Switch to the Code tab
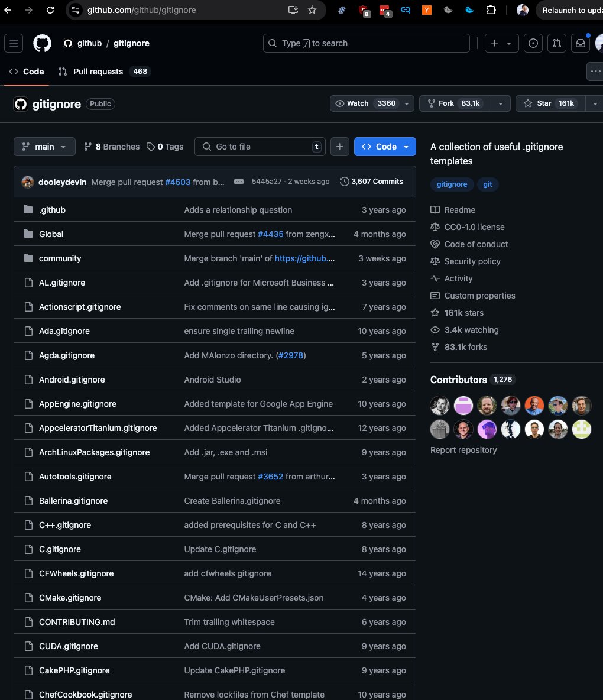The height and width of the screenshot is (700, 603). click(27, 72)
